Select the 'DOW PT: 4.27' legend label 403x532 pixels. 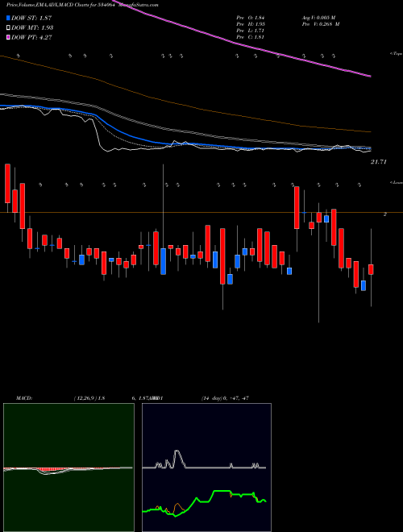(32, 37)
